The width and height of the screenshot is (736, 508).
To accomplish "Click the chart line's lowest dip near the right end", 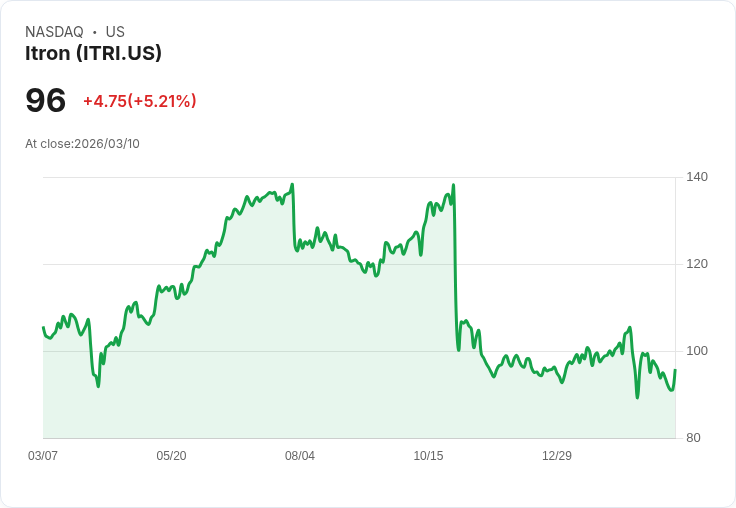I will [637, 397].
